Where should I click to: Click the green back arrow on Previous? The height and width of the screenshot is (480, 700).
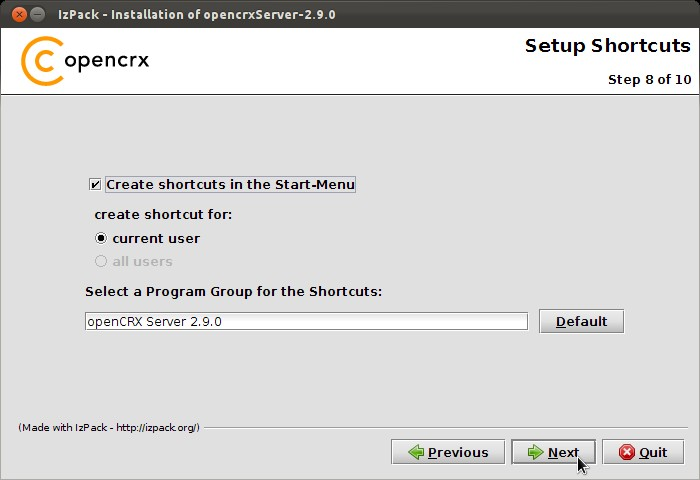(416, 452)
